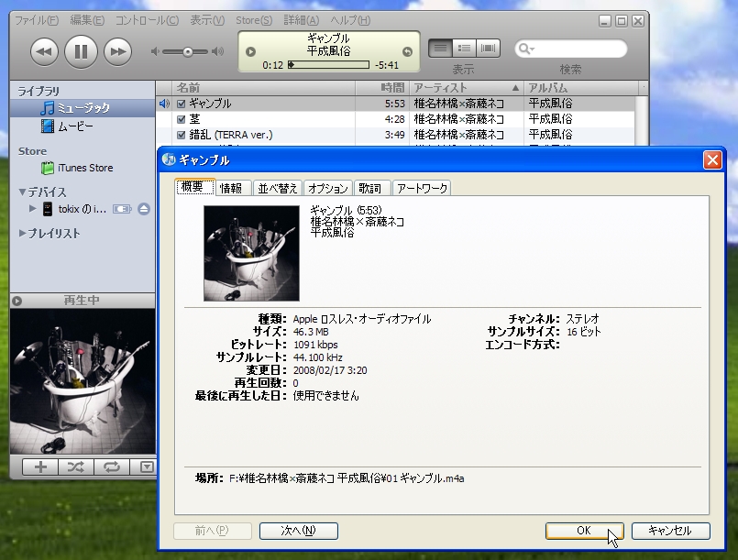738x560 pixels.
Task: Switch to the 並べ替え tab
Action: [278, 188]
